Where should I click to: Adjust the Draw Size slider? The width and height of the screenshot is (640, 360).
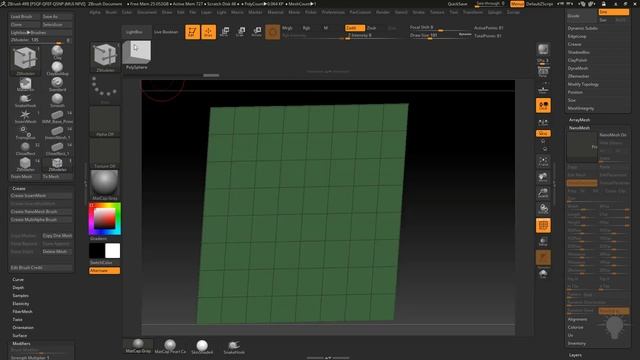(440, 36)
